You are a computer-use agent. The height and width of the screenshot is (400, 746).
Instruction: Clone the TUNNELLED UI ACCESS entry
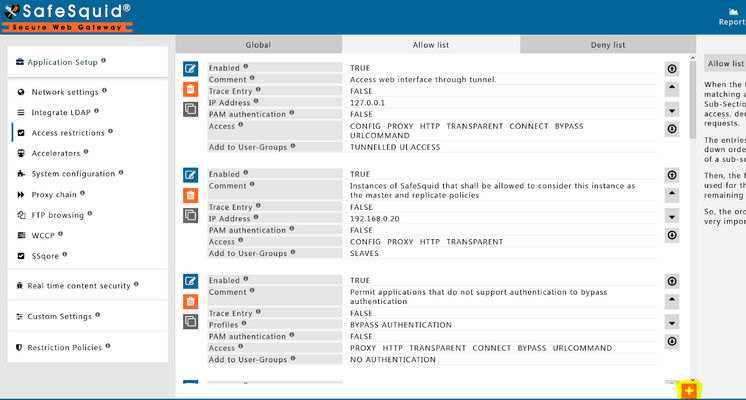190,109
